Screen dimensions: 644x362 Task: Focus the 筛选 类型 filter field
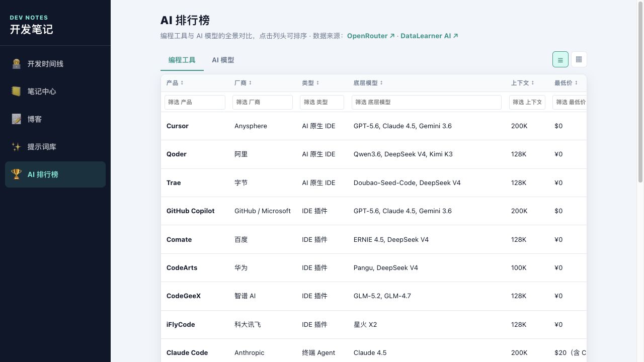click(322, 102)
